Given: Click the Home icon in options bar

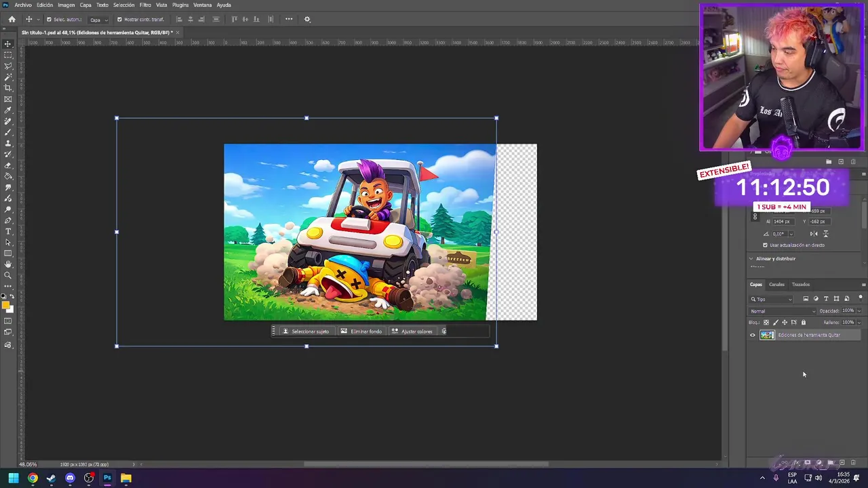Looking at the screenshot, I should [12, 19].
